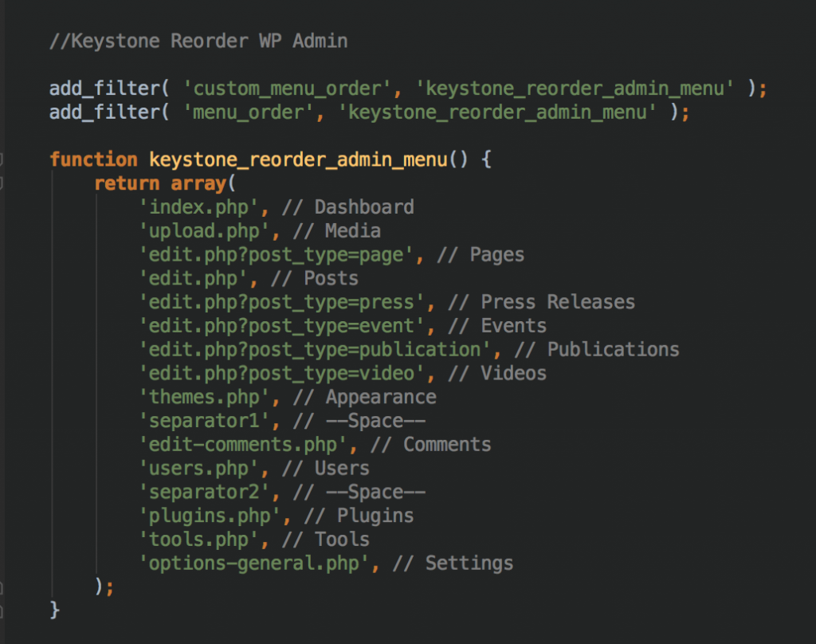This screenshot has height=644, width=816.
Task: Click the plain 'edit.php' string on the Posts line
Action: [x=193, y=278]
